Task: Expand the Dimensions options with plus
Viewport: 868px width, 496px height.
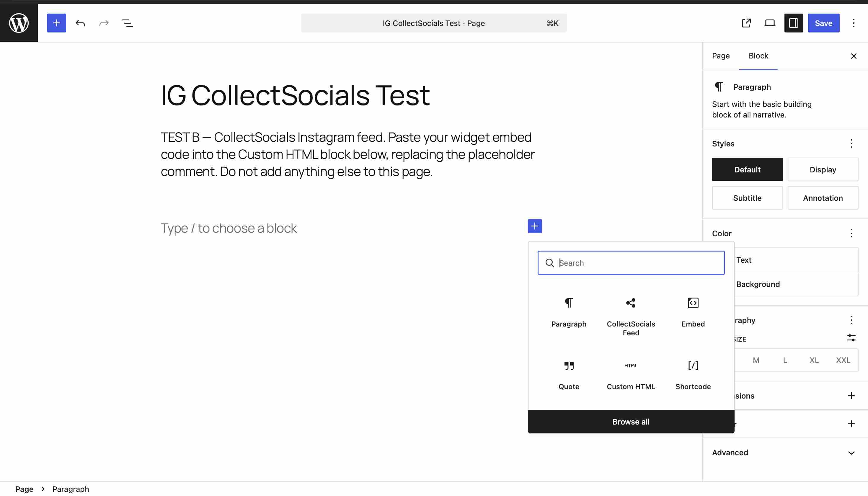Action: [851, 395]
